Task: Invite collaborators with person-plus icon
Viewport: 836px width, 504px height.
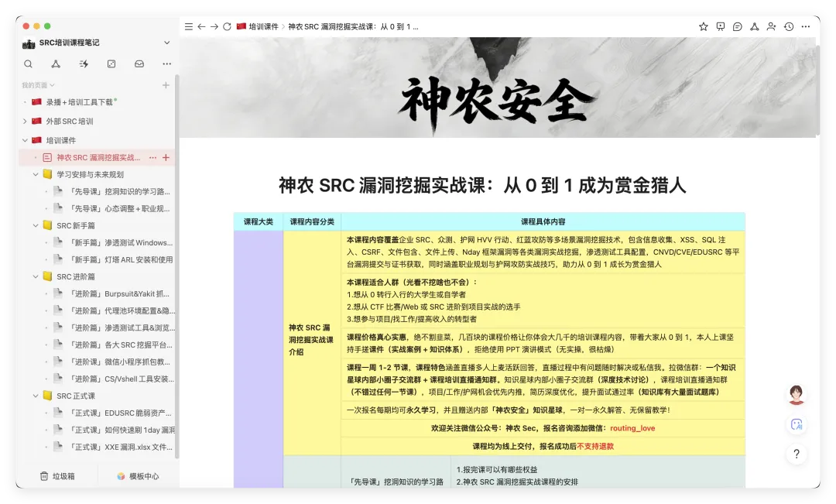Action: (x=772, y=26)
